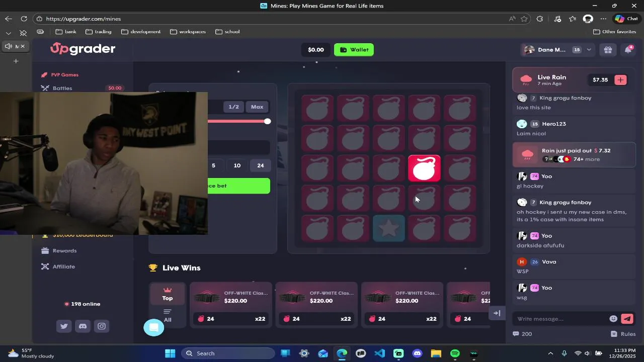The height and width of the screenshot is (362, 644).
Task: Reload the page in browser
Action: tap(24, 19)
